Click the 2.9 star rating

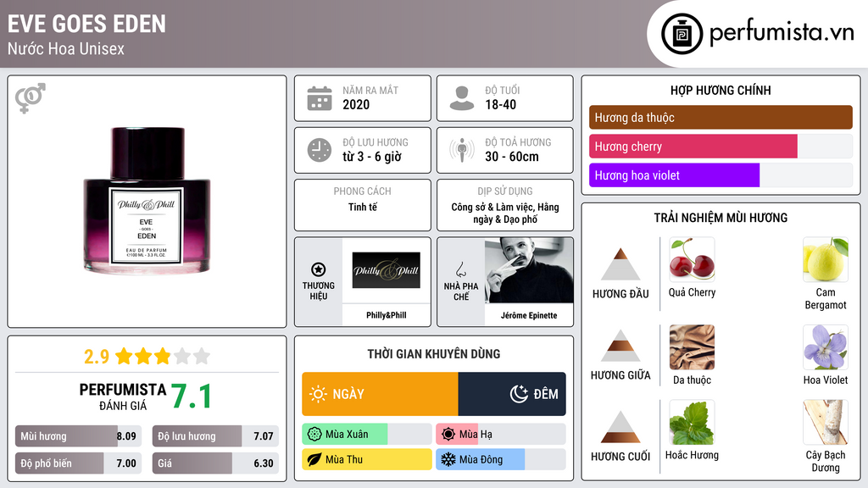tap(147, 356)
